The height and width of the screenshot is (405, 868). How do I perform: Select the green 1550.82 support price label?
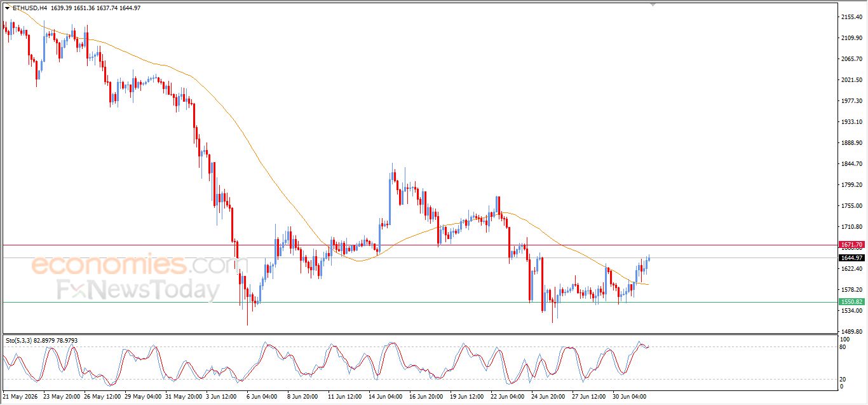coord(851,302)
